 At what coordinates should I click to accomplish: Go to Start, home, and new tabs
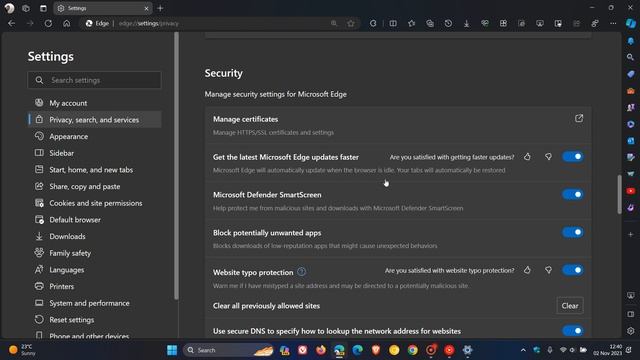[x=94, y=170]
